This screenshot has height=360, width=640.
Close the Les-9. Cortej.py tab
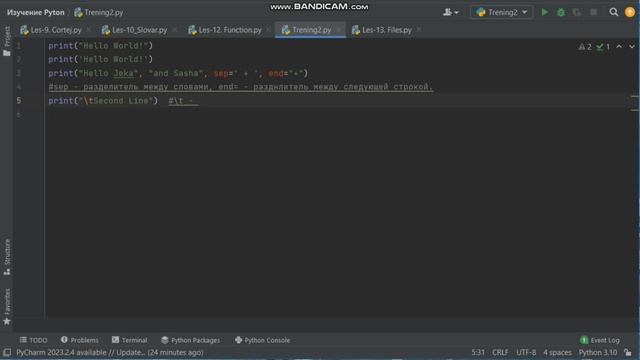pyautogui.click(x=89, y=29)
